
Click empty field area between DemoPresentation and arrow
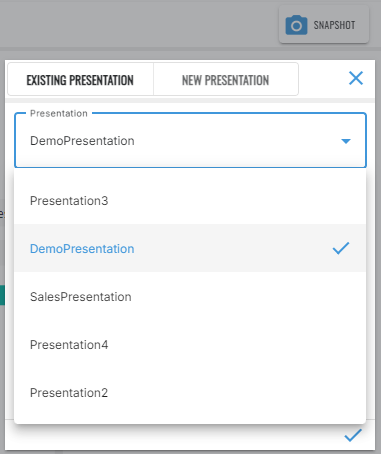pos(237,141)
